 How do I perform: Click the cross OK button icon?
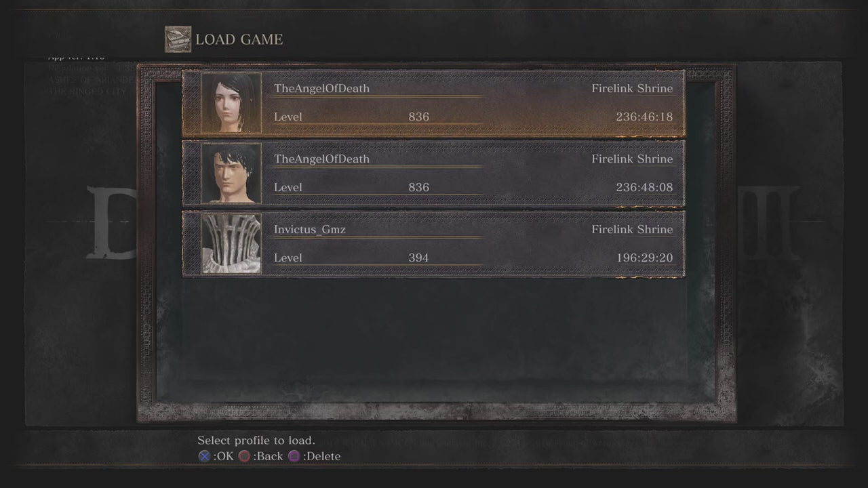pos(204,456)
